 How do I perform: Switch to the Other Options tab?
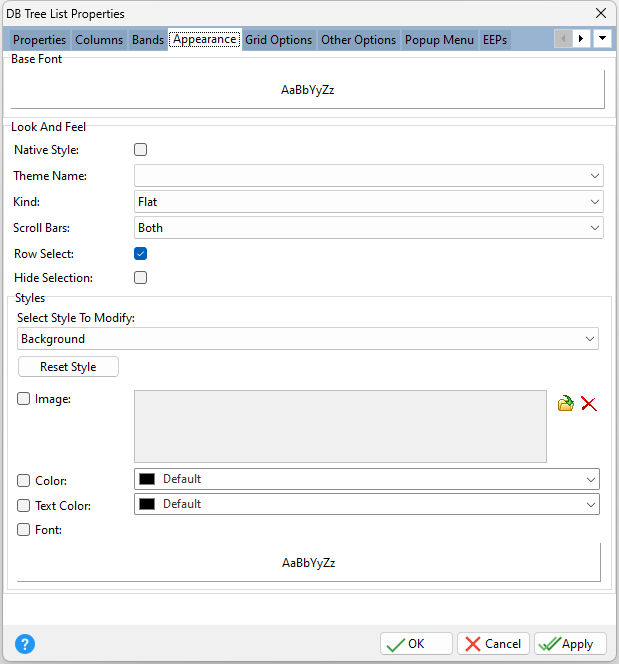tap(358, 40)
